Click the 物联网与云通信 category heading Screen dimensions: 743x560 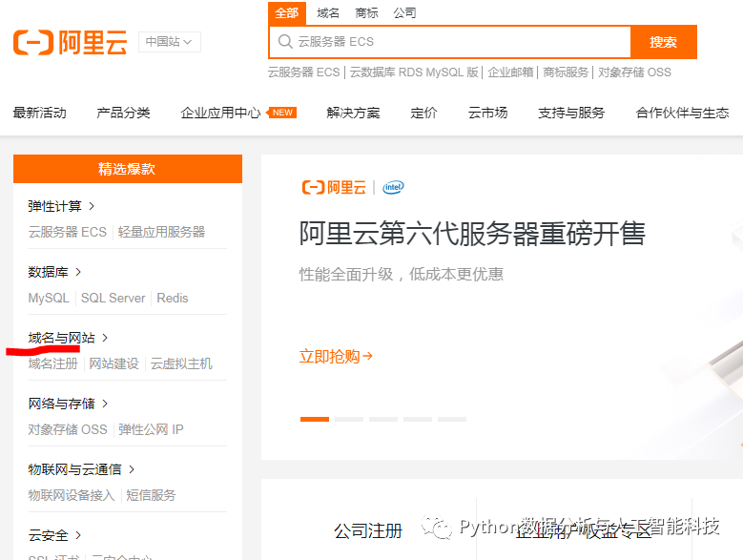coord(74,469)
